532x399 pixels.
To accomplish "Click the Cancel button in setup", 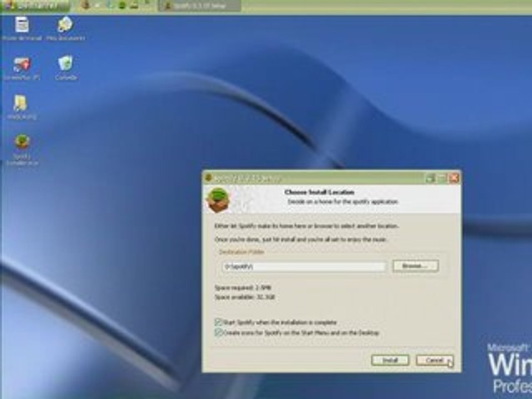I will [434, 360].
